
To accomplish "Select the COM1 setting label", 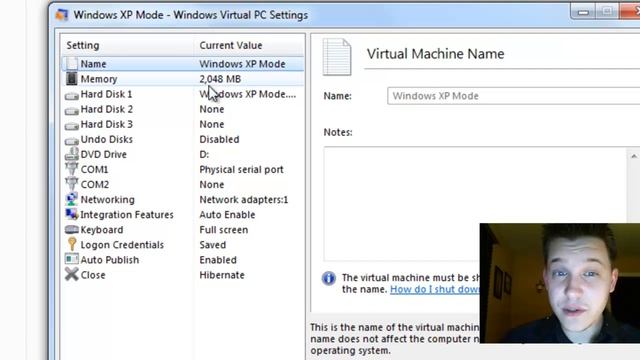I will [x=94, y=170].
